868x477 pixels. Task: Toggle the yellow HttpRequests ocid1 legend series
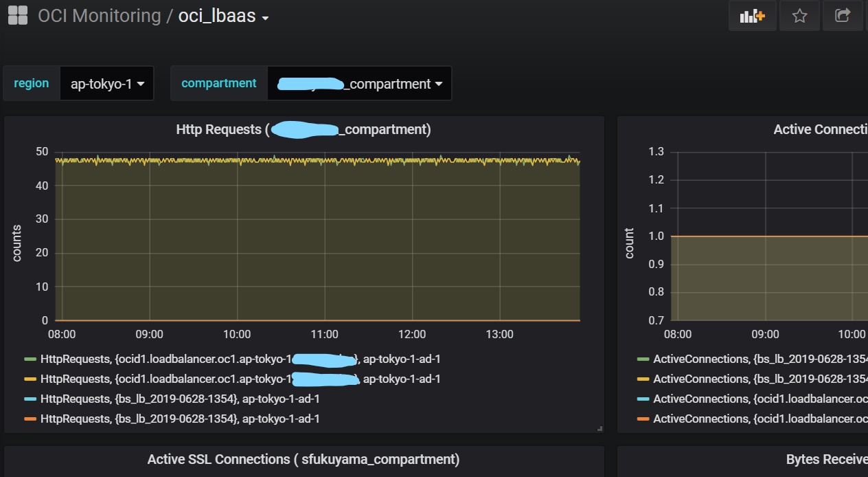point(240,379)
